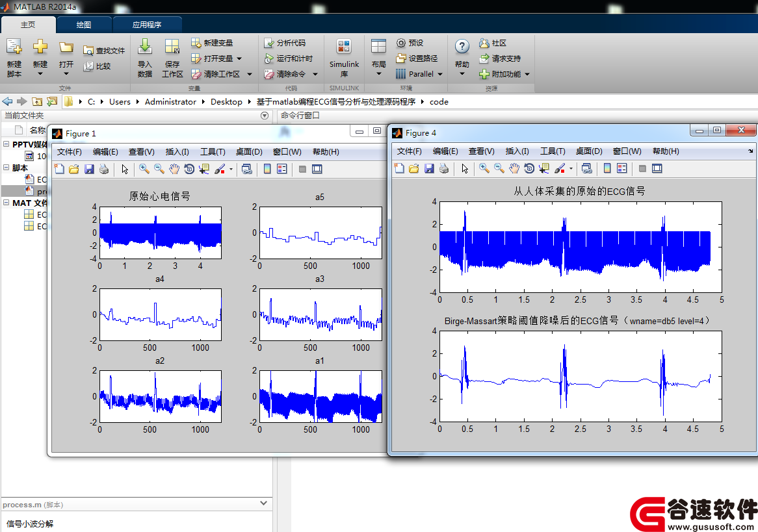
Task: Select Figure 1 rotate 3D tool
Action: point(189,169)
